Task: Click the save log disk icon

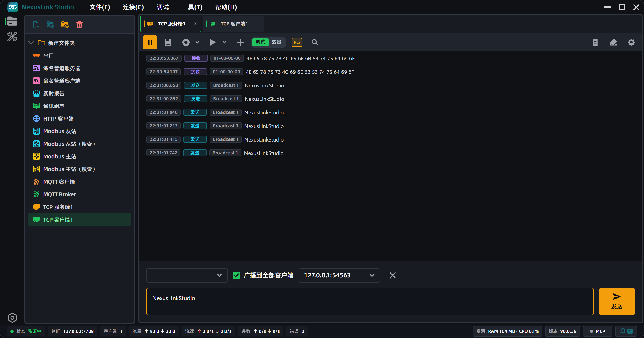Action: [168, 42]
